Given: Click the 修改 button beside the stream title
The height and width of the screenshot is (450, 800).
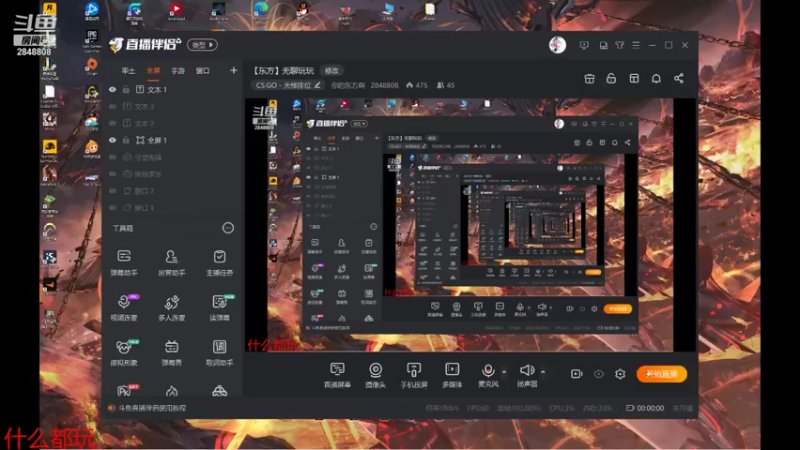Looking at the screenshot, I should click(x=332, y=71).
